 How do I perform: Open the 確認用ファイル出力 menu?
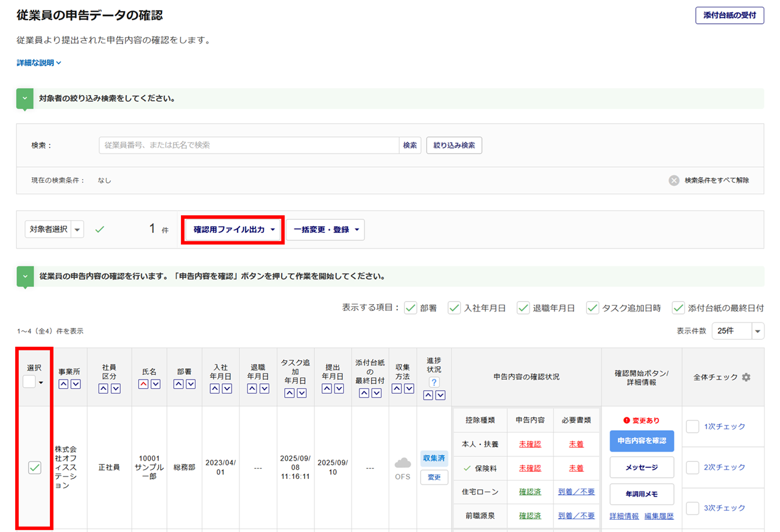(x=235, y=230)
